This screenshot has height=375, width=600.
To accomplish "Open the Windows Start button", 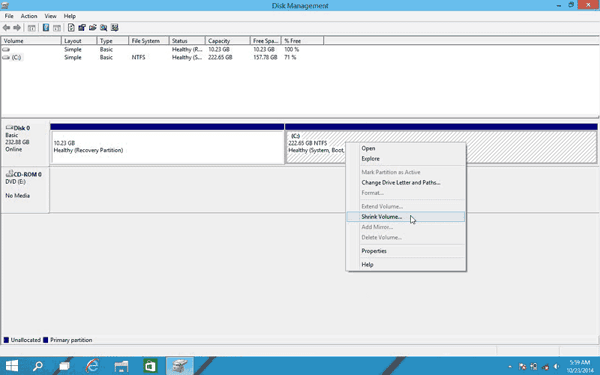I will pyautogui.click(x=11, y=366).
